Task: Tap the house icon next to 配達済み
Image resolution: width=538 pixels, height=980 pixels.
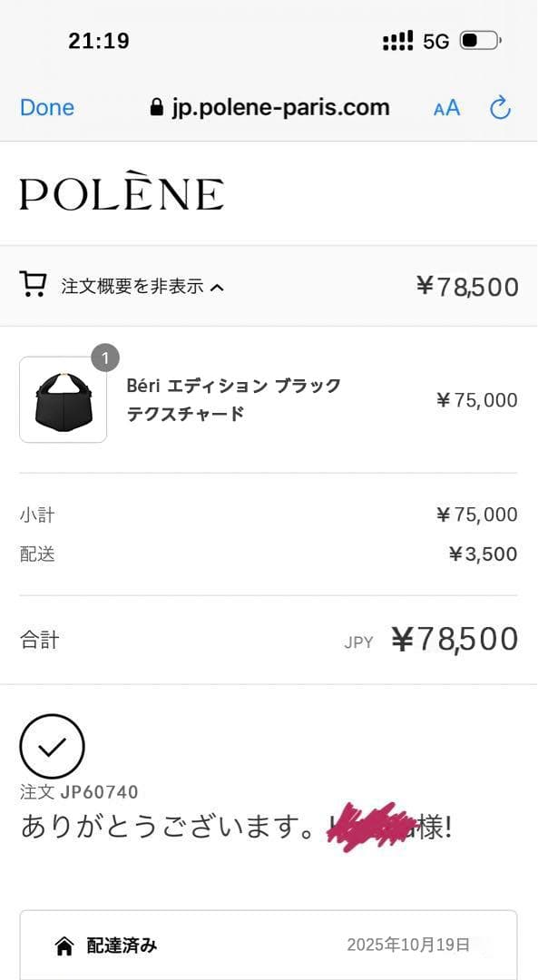Action: (63, 946)
